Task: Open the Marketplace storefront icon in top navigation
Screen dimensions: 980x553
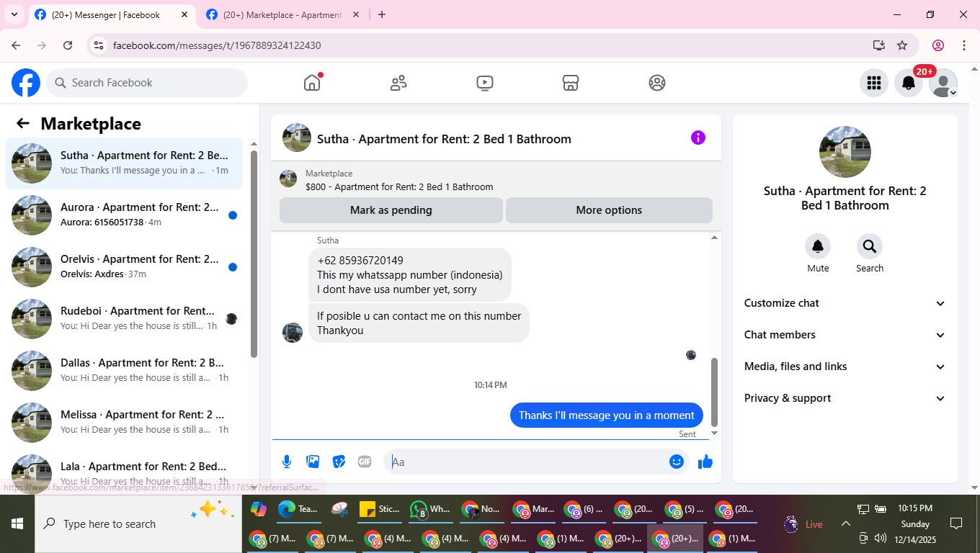Action: (x=571, y=83)
